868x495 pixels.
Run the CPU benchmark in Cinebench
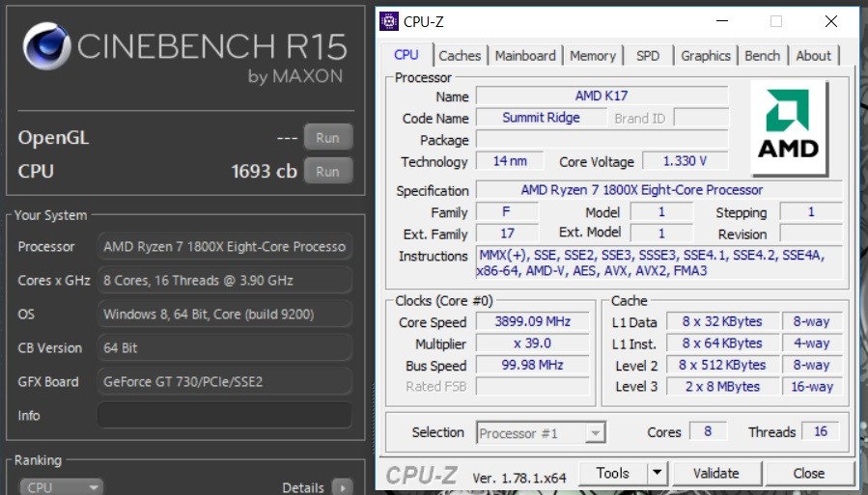(327, 172)
